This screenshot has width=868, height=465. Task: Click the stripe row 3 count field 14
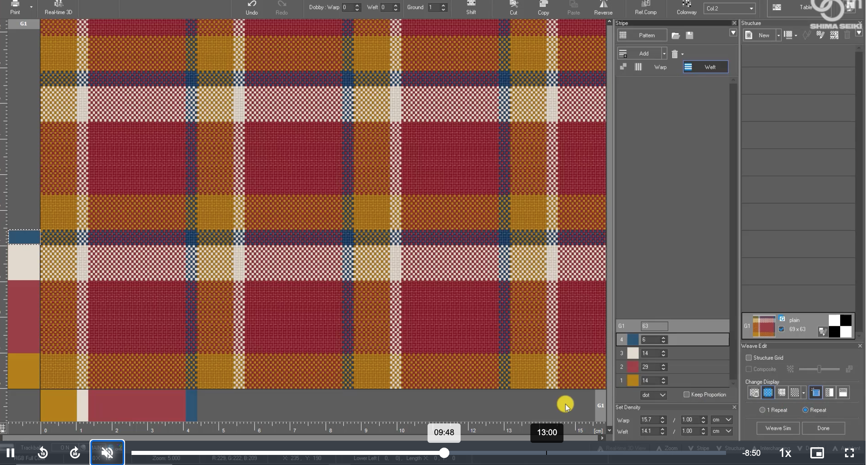pyautogui.click(x=650, y=353)
